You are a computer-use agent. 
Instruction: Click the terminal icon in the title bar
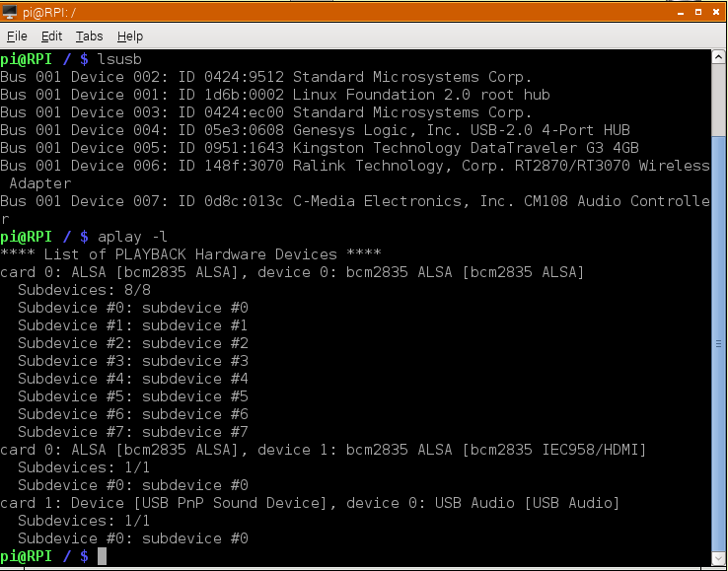click(x=12, y=11)
